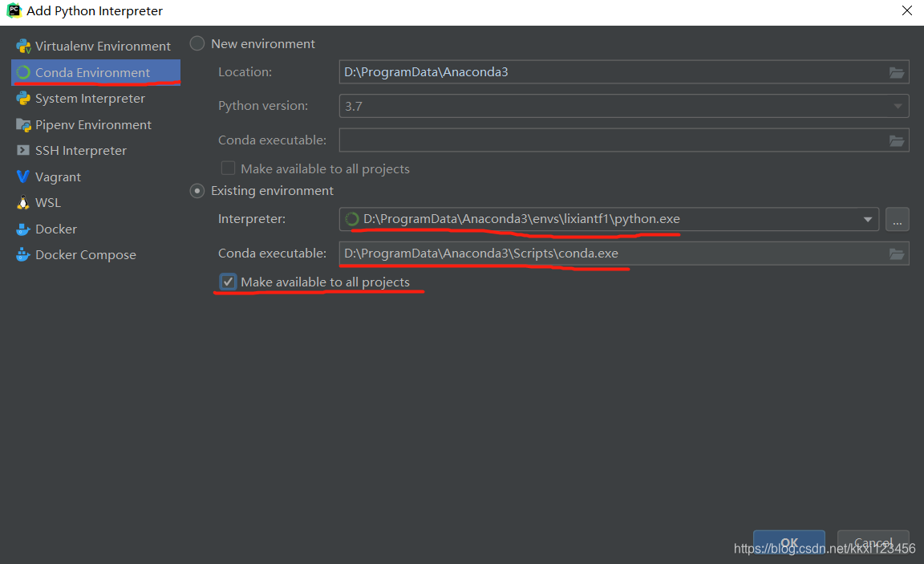The image size is (924, 564).
Task: Click the Pipenv Environment folder icon
Action: pyautogui.click(x=23, y=125)
